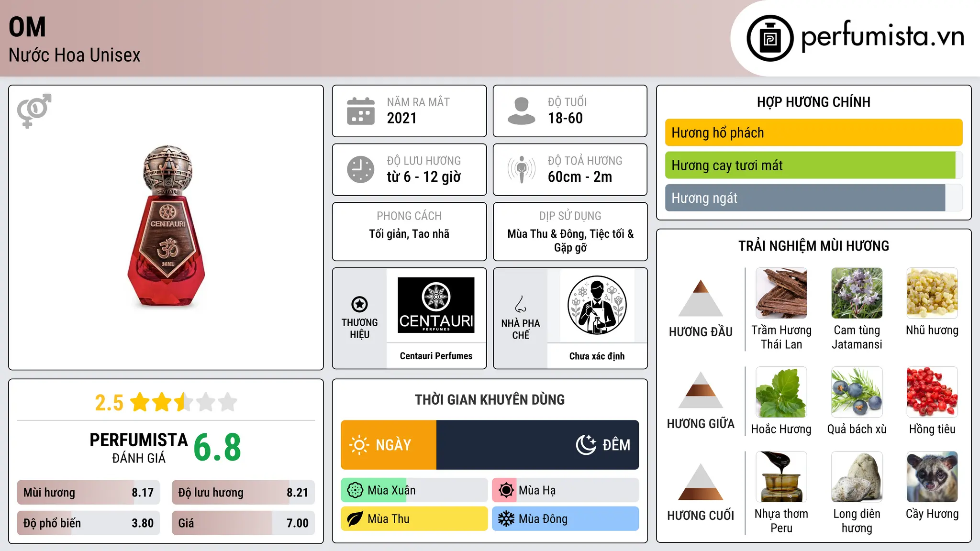The width and height of the screenshot is (980, 551).
Task: Select the Hồng tiêu note image
Action: click(x=932, y=392)
